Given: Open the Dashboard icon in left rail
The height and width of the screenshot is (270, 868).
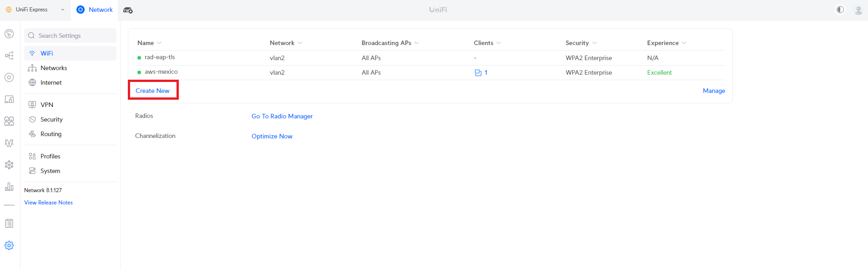Looking at the screenshot, I should coord(9,34).
